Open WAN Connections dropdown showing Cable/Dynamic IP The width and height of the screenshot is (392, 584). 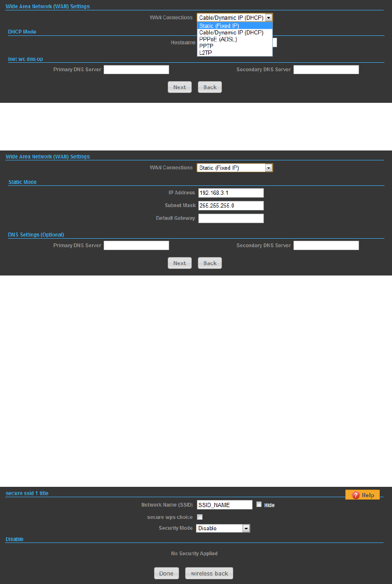pos(235,17)
